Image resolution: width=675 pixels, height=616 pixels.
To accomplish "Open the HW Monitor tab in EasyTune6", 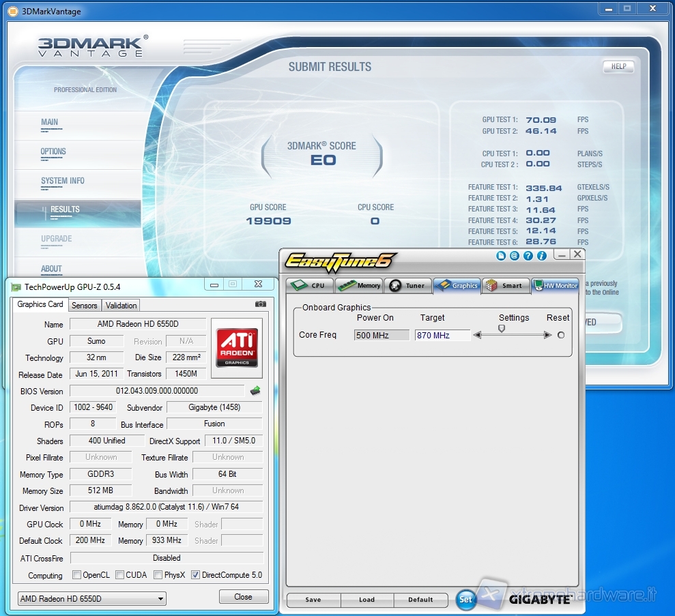I will (555, 286).
